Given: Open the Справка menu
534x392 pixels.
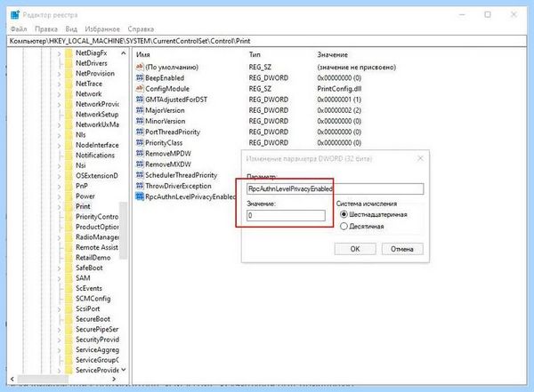Looking at the screenshot, I should point(141,29).
